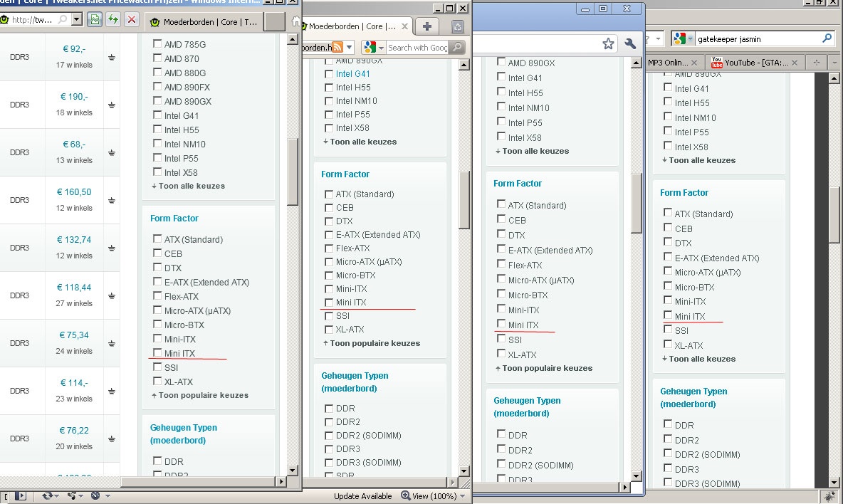
Task: Open Chrome wrench settings menu
Action: point(630,44)
